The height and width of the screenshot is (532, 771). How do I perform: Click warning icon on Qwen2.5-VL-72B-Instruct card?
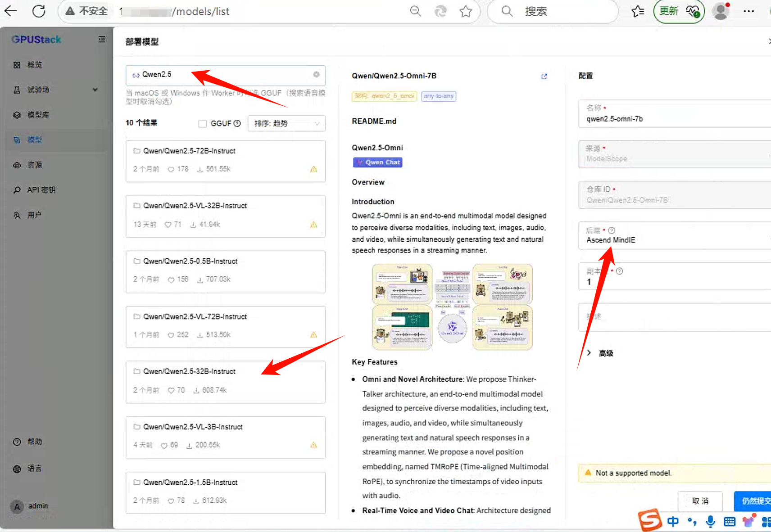[x=313, y=335]
